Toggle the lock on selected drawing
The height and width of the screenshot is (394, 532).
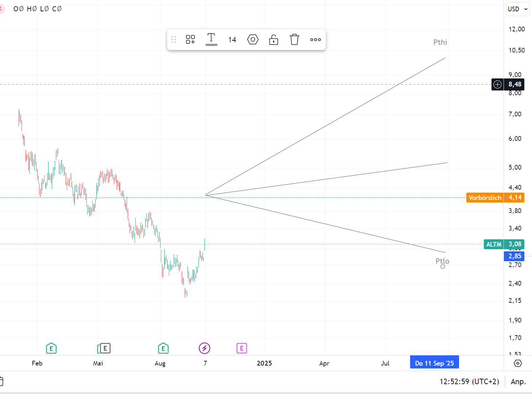pos(274,39)
